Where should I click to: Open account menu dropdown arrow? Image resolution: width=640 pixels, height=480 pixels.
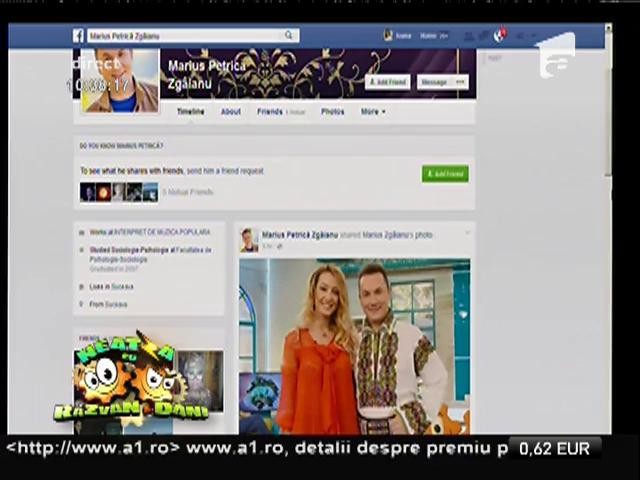tap(533, 36)
